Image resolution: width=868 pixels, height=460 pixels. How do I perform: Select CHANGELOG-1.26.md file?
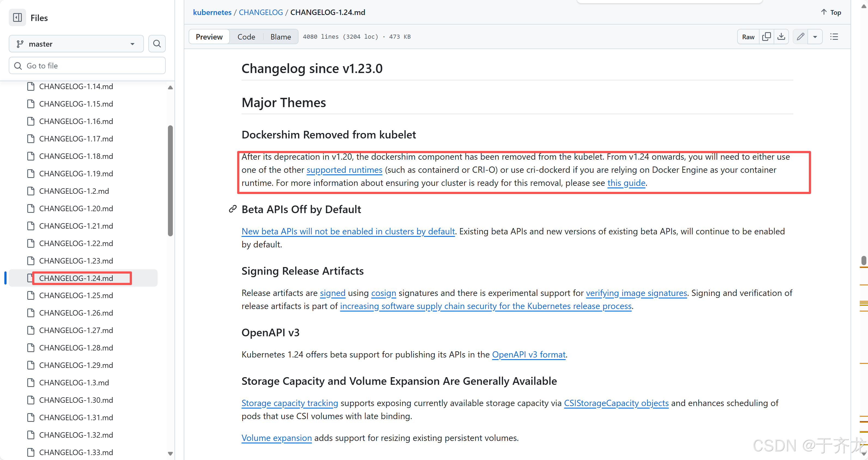(x=76, y=313)
